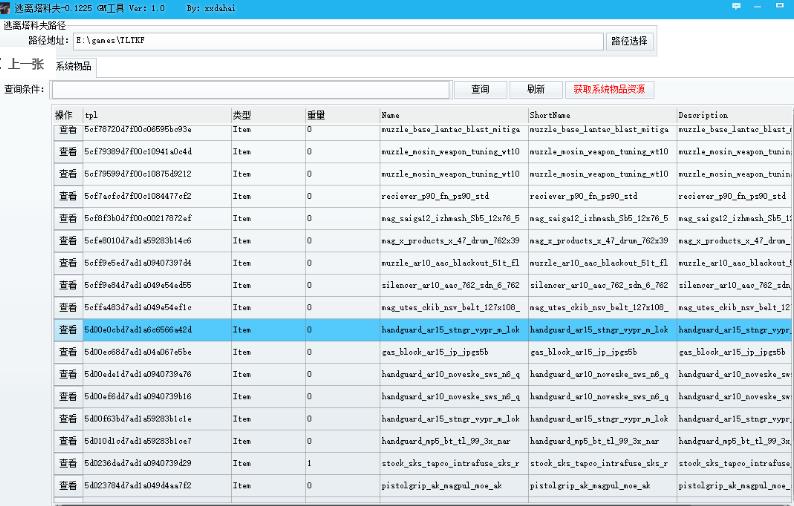This screenshot has width=794, height=506.
Task: Click the 操作 column header
Action: [x=68, y=115]
